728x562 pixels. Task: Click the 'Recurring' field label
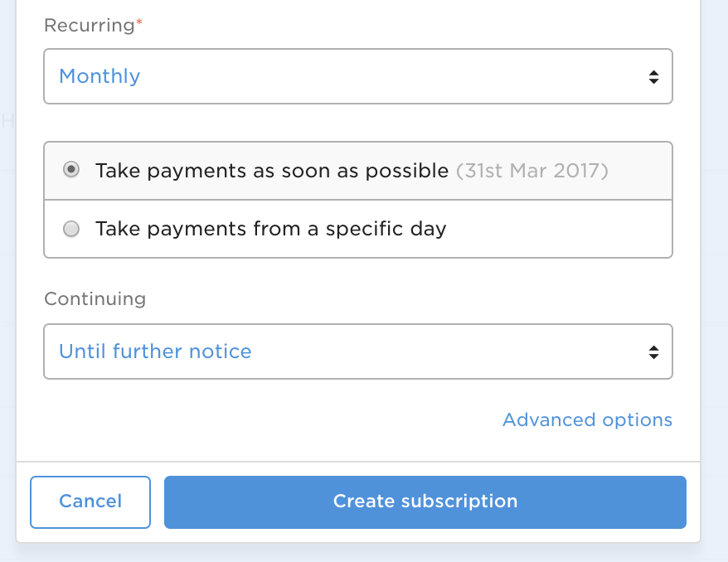[x=89, y=25]
